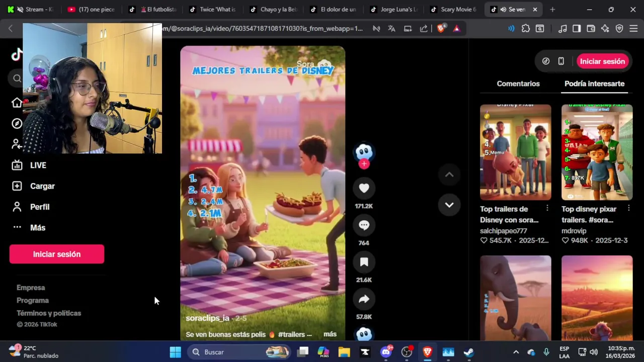Open File Explorer from the taskbar

[x=344, y=352]
